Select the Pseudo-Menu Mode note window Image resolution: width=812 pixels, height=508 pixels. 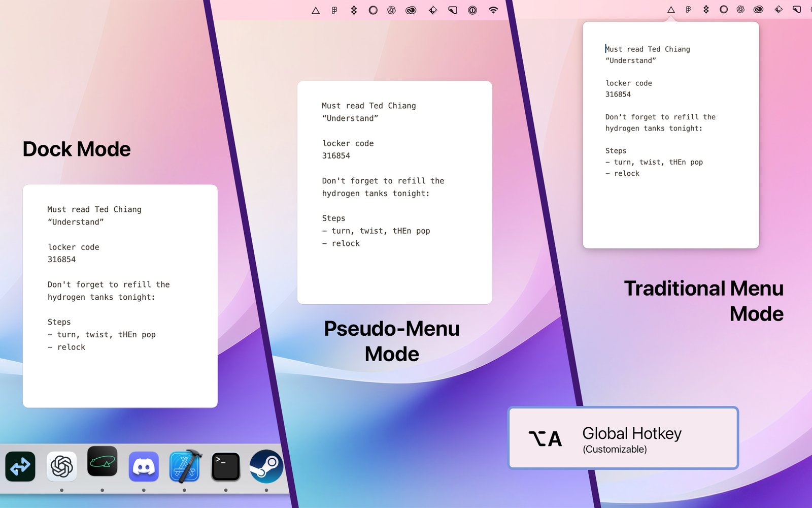394,190
